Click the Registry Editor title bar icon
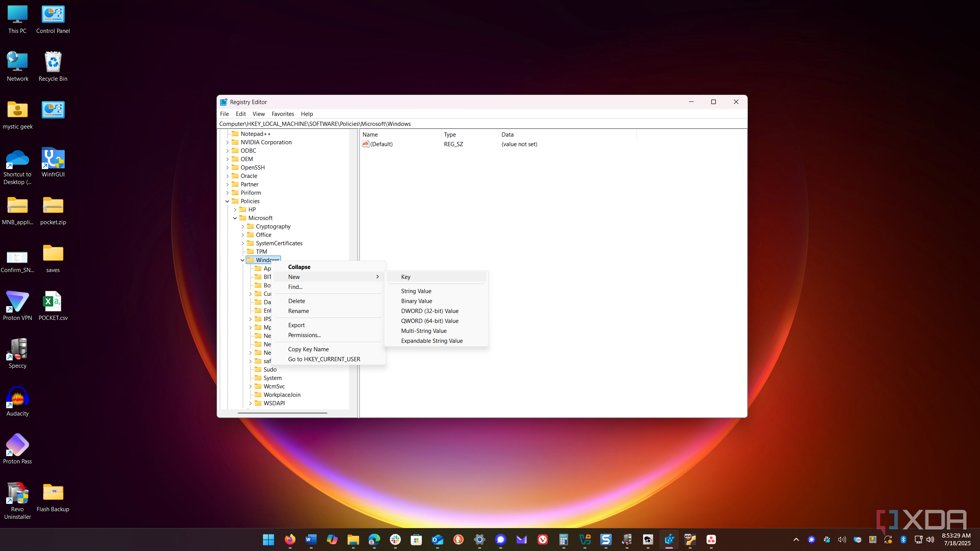Image resolution: width=980 pixels, height=551 pixels. click(x=224, y=102)
